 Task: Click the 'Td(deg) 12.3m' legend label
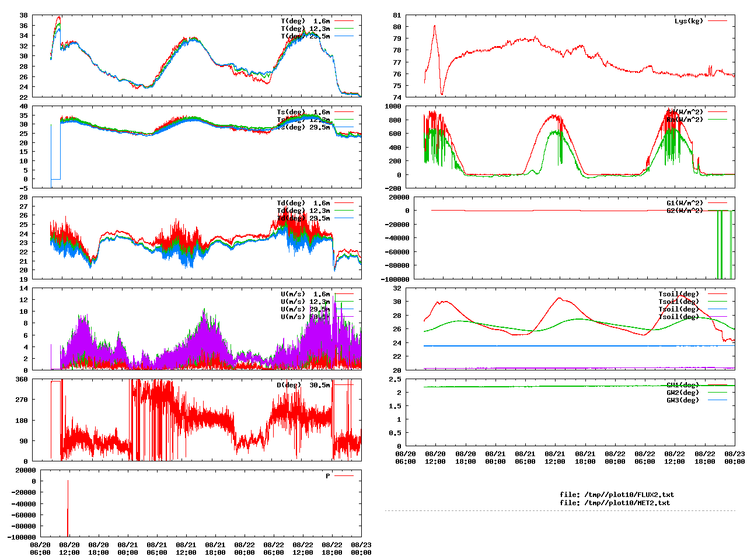tap(303, 211)
